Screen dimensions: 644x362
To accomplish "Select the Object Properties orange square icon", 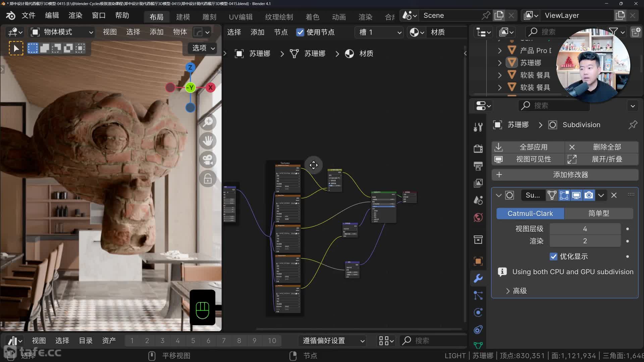I will (x=478, y=261).
